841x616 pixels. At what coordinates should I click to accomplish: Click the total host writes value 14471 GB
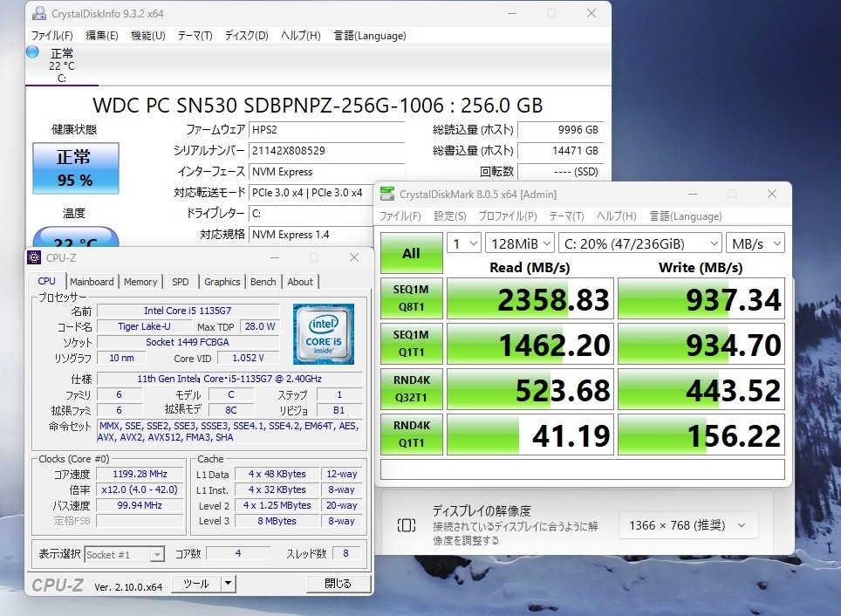(x=560, y=151)
